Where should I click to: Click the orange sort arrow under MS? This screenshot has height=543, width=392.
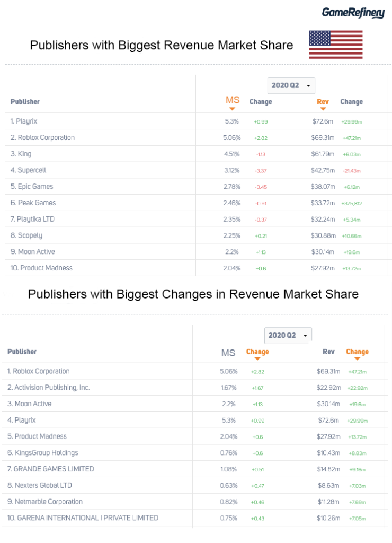point(232,109)
